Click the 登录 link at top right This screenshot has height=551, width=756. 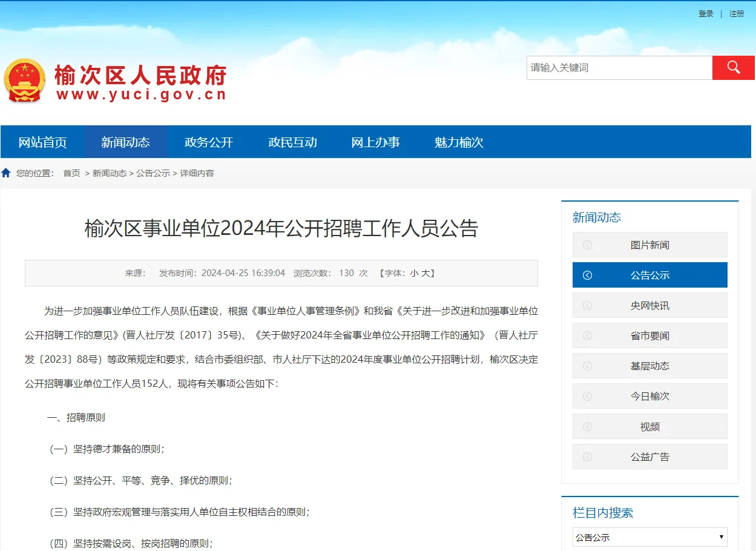tap(706, 13)
